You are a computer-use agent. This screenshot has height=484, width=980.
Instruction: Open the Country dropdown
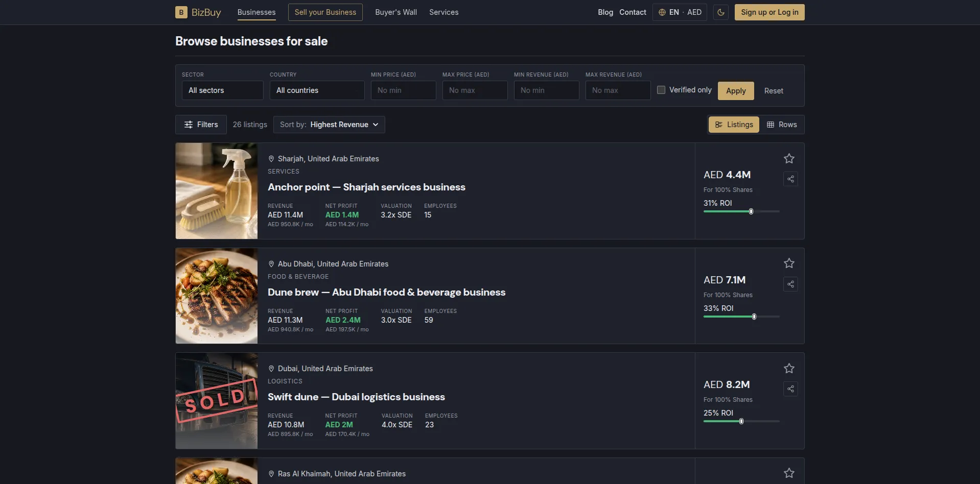point(317,90)
